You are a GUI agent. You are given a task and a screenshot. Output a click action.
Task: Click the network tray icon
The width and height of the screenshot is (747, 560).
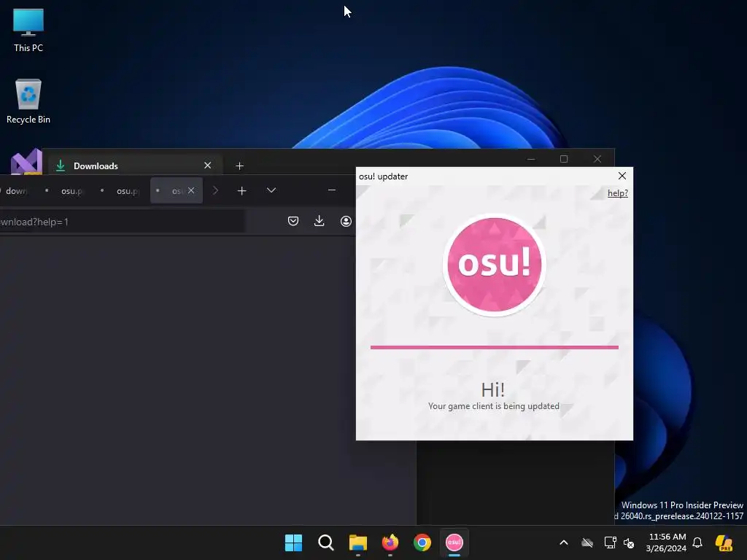pos(610,542)
